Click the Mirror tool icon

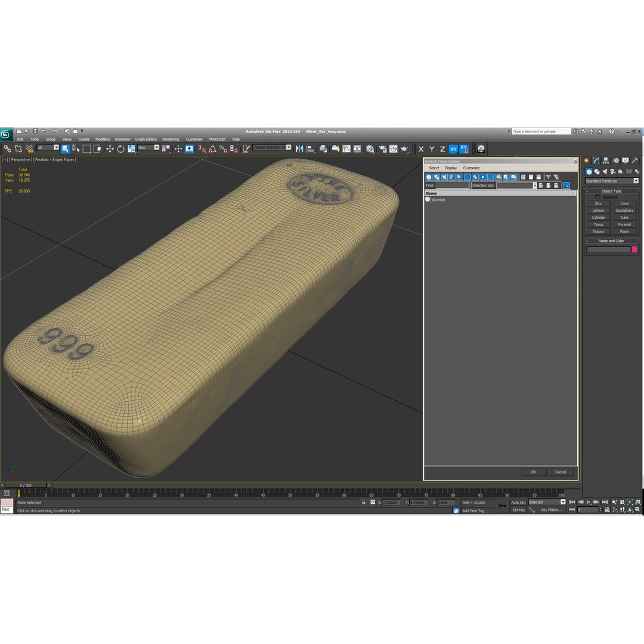pyautogui.click(x=299, y=148)
